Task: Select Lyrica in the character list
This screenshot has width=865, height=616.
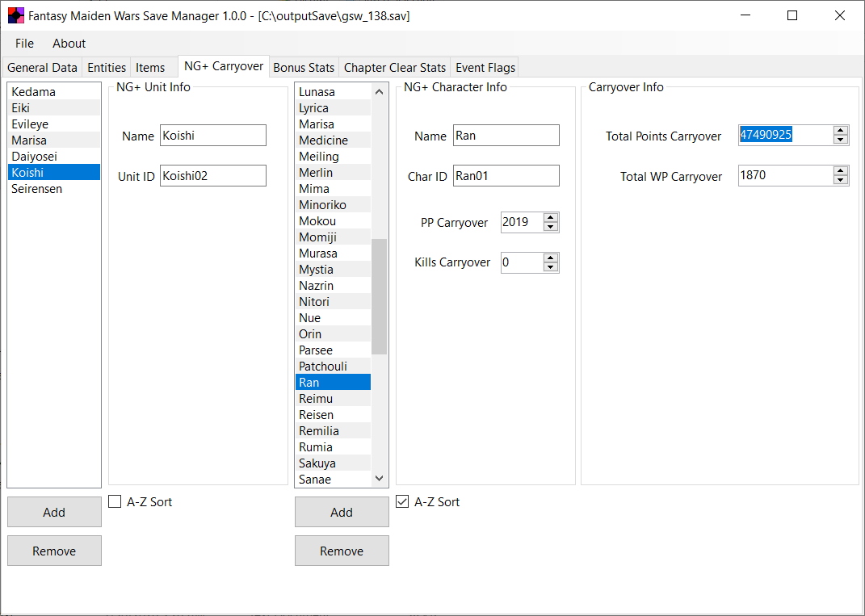Action: coord(334,108)
